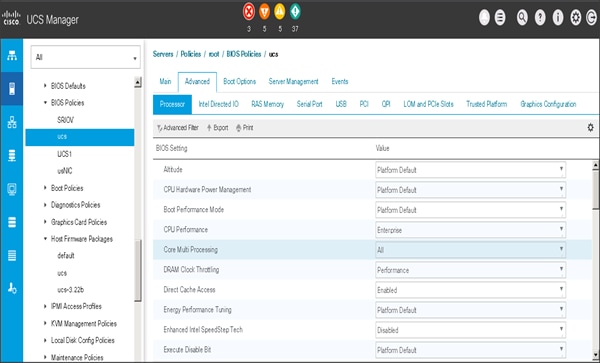
Task: Select the Graphics Configuration subtab
Action: pyautogui.click(x=548, y=104)
